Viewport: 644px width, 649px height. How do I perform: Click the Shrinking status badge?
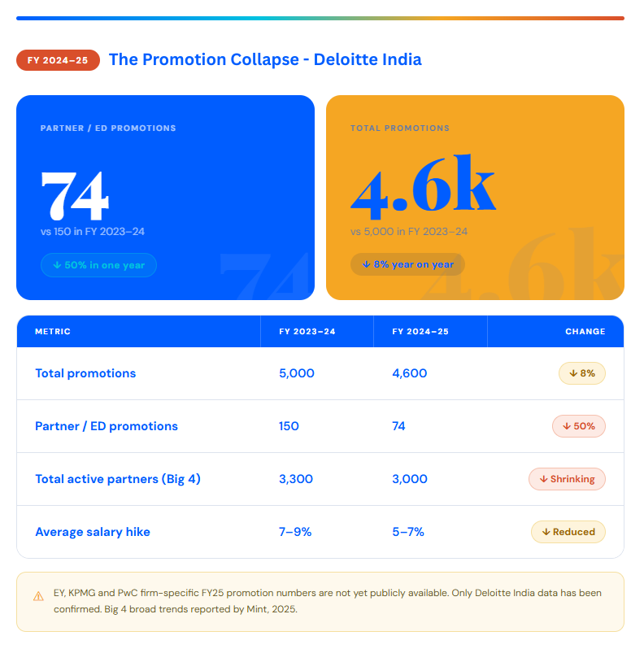pyautogui.click(x=567, y=479)
